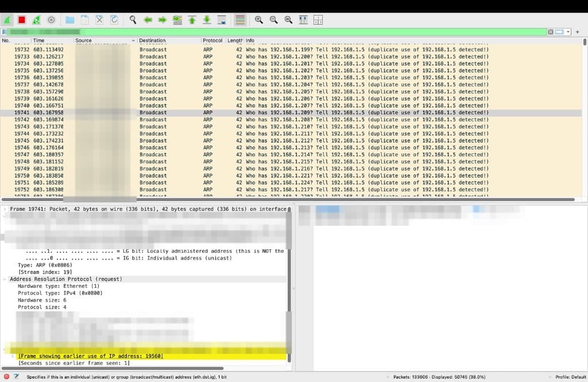Open display filter bookmarks icon
The height and width of the screenshot is (382, 588).
4,32
